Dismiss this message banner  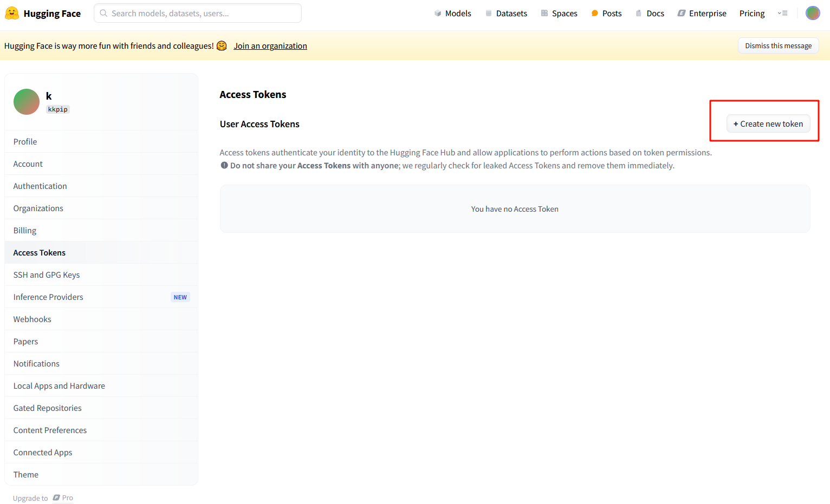pos(778,45)
